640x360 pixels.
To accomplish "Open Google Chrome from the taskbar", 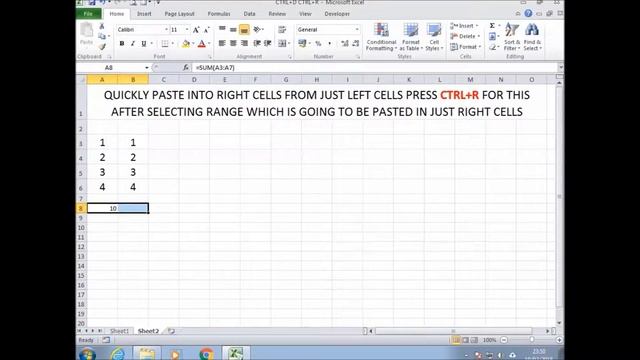I will pyautogui.click(x=207, y=354).
